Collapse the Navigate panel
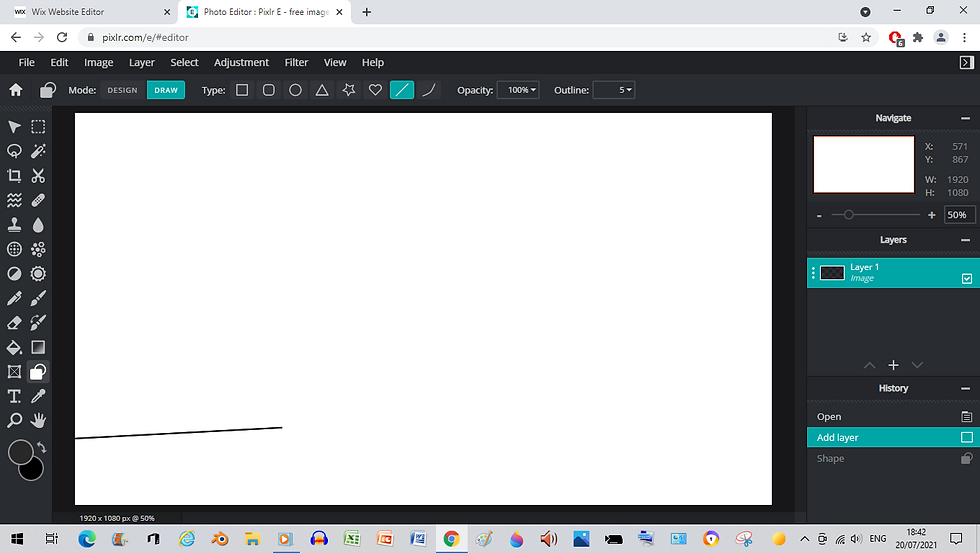The height and width of the screenshot is (553, 980). point(966,118)
